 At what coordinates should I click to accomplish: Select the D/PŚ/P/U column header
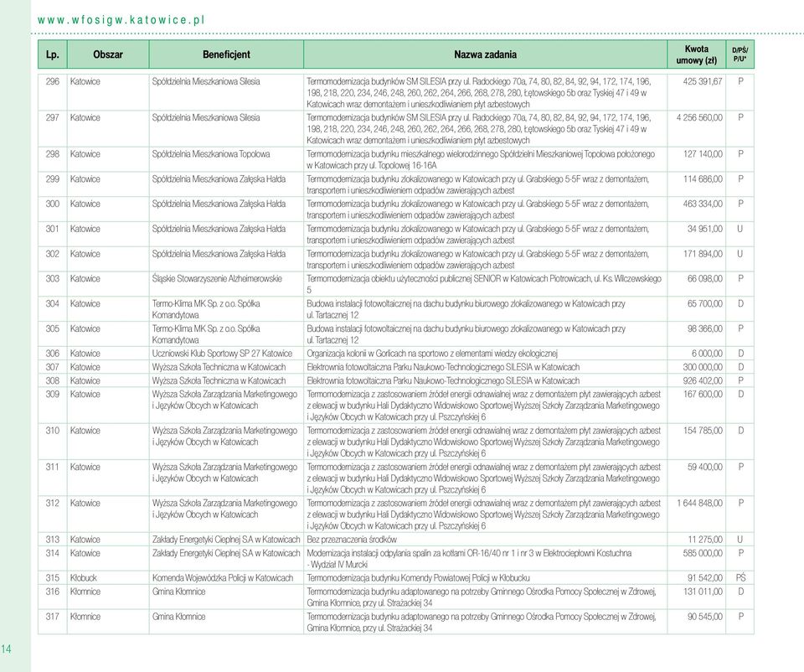pyautogui.click(x=740, y=54)
